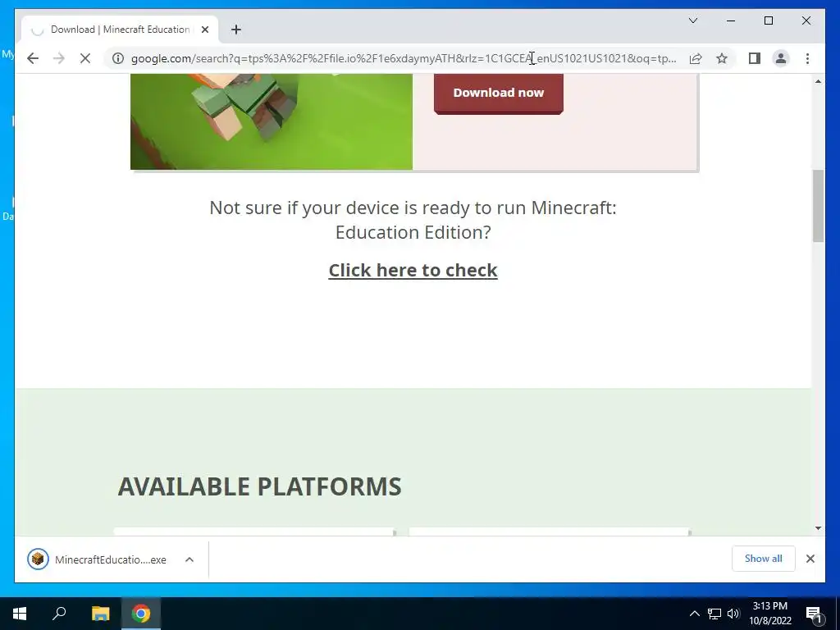This screenshot has height=630, width=840.
Task: Click the AVAILABLE PLATFORMS heading
Action: point(259,486)
